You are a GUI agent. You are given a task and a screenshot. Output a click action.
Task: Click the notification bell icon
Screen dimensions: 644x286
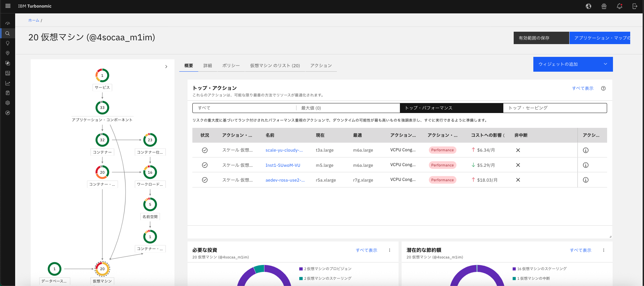pyautogui.click(x=620, y=6)
